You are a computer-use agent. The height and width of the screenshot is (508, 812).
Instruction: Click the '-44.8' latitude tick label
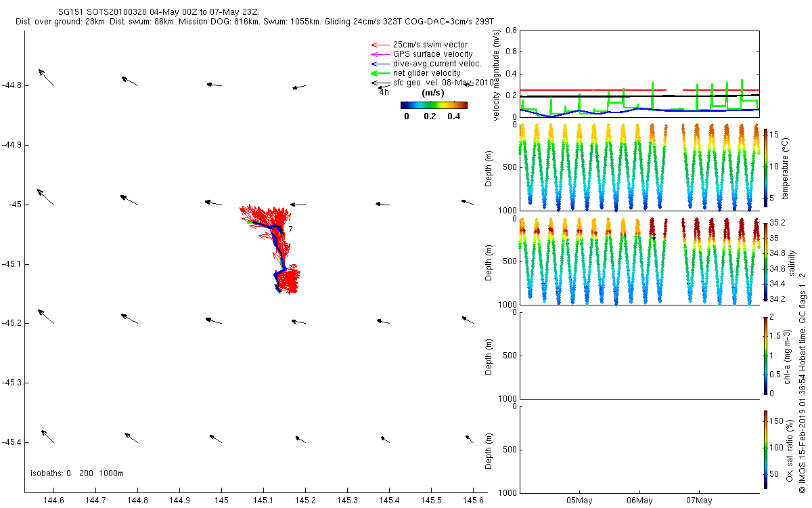(x=12, y=85)
